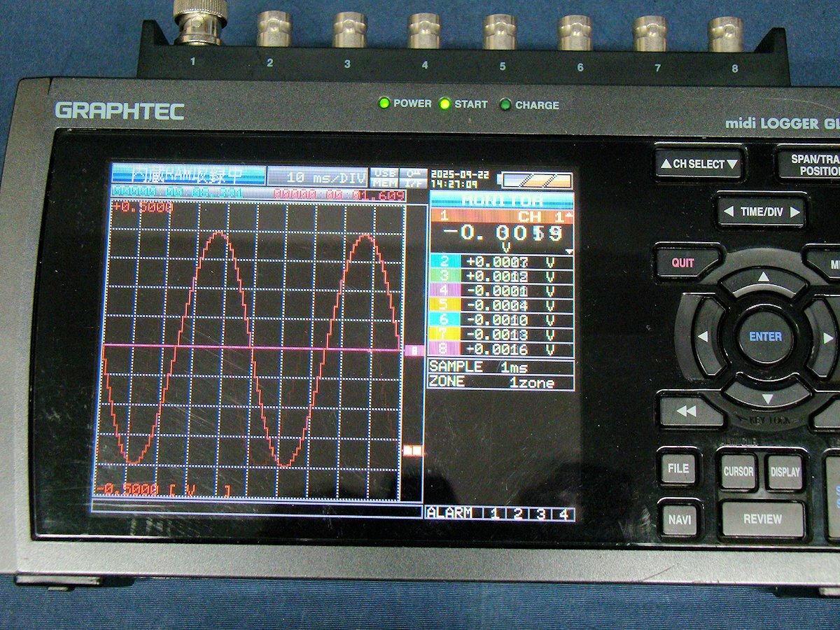Touch the BNC connector for channel 5
The height and width of the screenshot is (630, 840).
500,32
